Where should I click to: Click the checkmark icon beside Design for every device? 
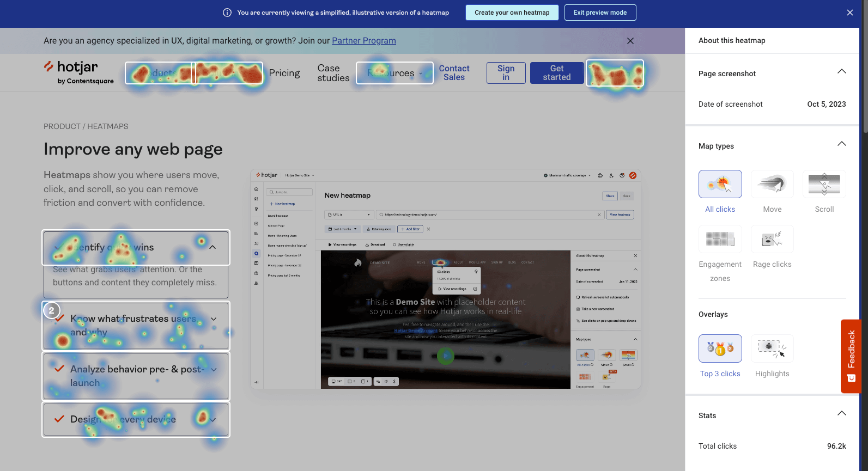pos(59,419)
